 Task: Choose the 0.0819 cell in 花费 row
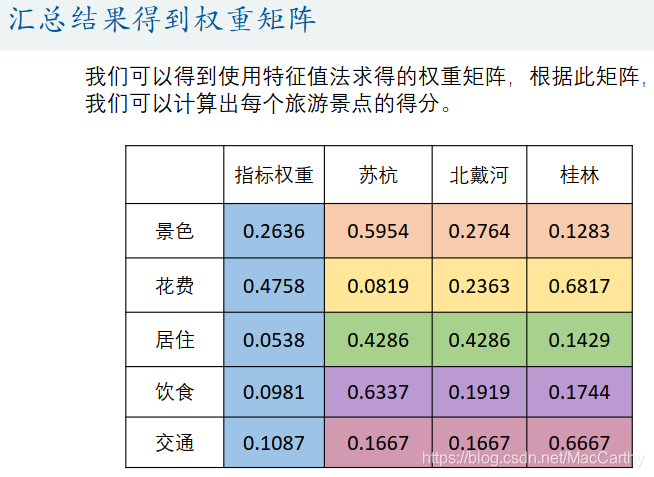[x=378, y=286]
